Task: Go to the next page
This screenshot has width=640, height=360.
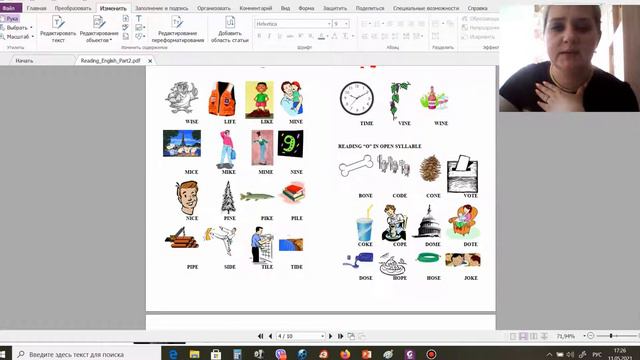Action: [x=330, y=336]
